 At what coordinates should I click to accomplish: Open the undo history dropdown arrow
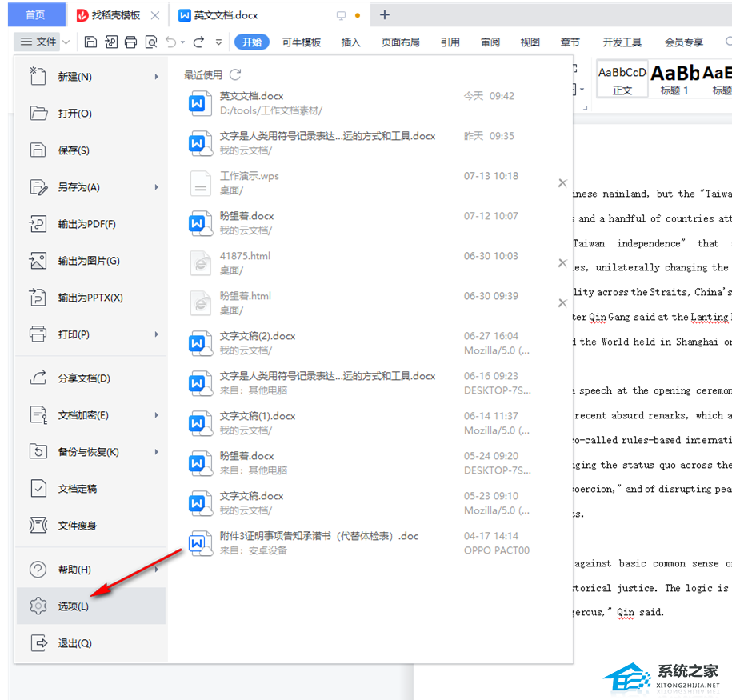[182, 42]
